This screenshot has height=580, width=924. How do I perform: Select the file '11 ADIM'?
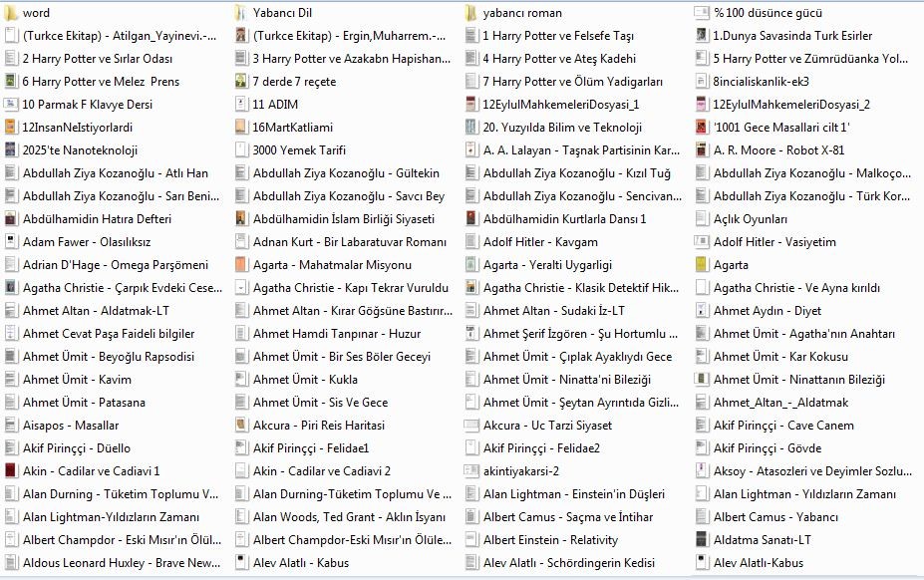(x=275, y=105)
